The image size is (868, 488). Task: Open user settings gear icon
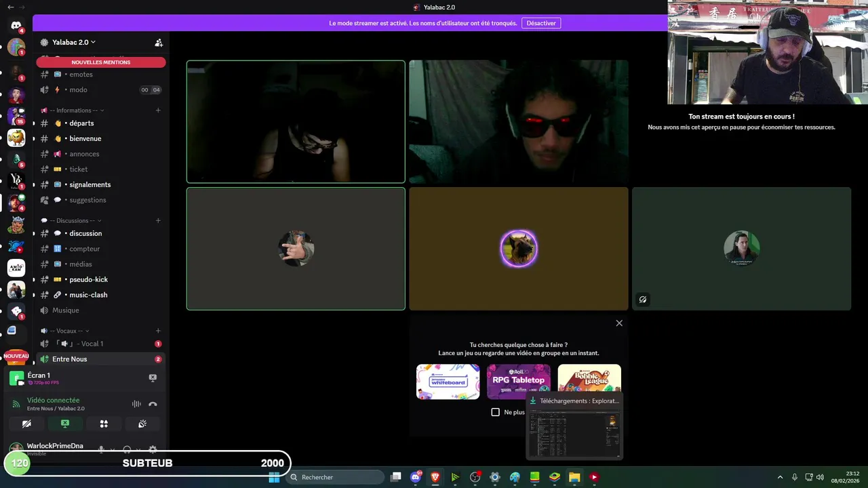[x=153, y=449]
